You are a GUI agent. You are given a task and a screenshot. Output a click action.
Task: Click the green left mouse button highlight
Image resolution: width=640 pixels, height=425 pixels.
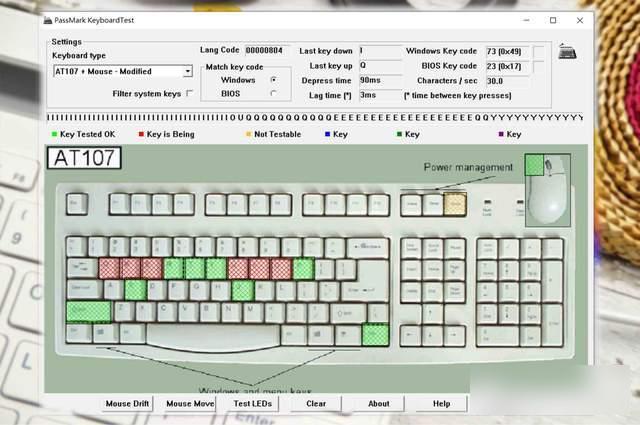point(534,165)
